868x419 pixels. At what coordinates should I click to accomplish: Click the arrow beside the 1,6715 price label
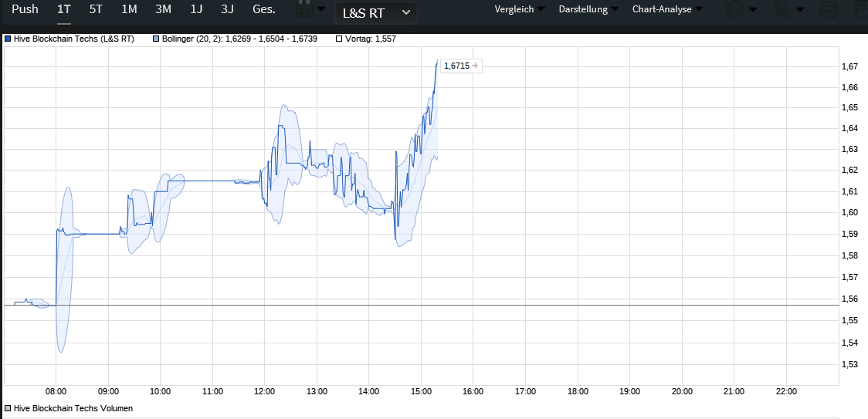475,66
